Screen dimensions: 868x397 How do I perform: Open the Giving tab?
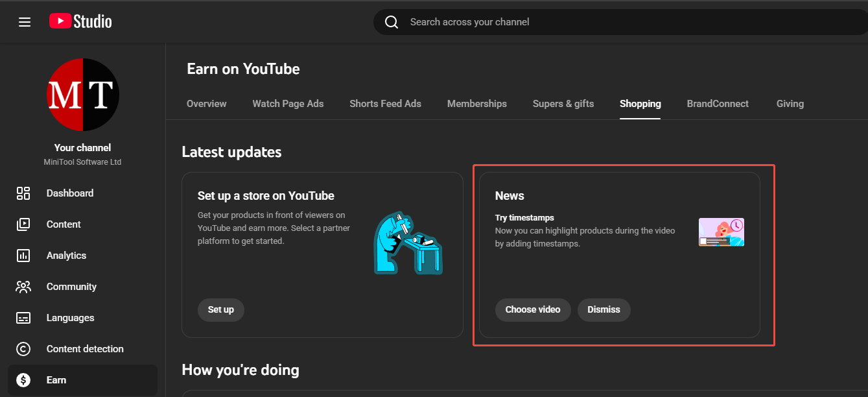790,103
